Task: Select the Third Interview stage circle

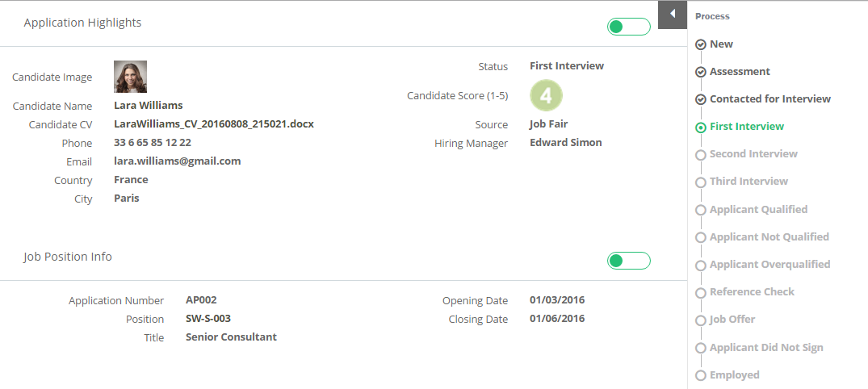Action: [701, 182]
